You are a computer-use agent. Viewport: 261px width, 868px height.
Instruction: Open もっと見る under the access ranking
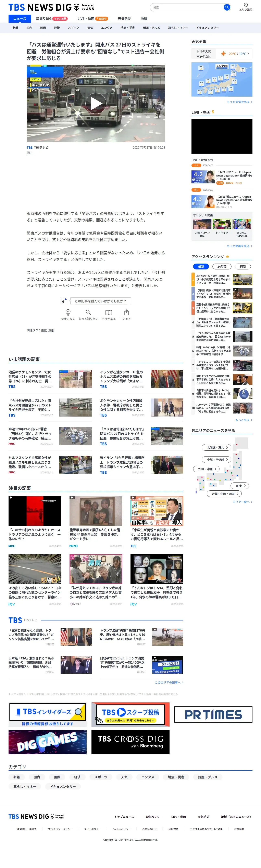click(x=244, y=420)
